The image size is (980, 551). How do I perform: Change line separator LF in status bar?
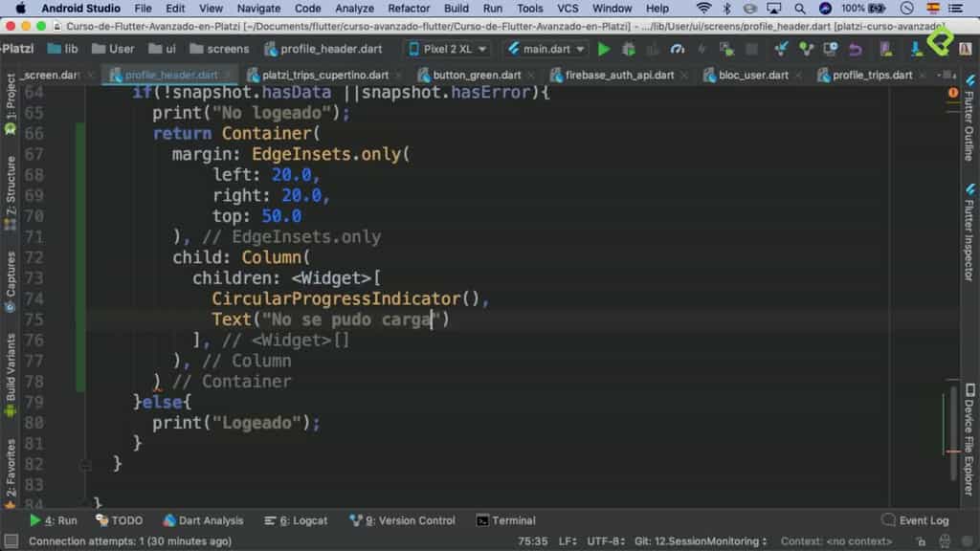click(x=567, y=541)
